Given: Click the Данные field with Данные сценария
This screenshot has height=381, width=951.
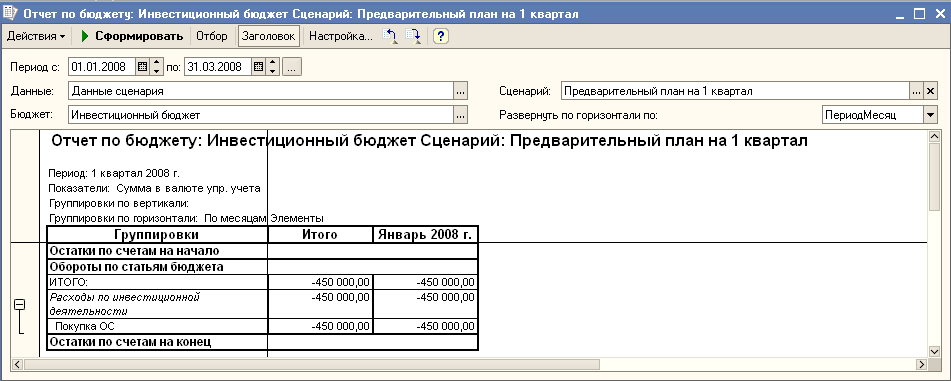Looking at the screenshot, I should (261, 91).
